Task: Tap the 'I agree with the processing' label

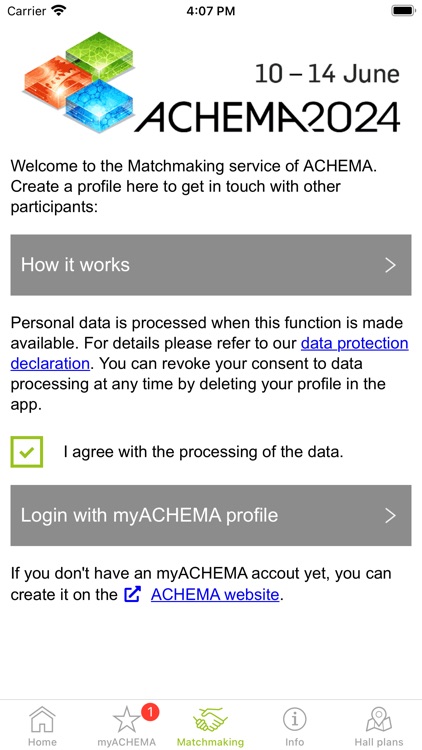Action: (x=203, y=452)
